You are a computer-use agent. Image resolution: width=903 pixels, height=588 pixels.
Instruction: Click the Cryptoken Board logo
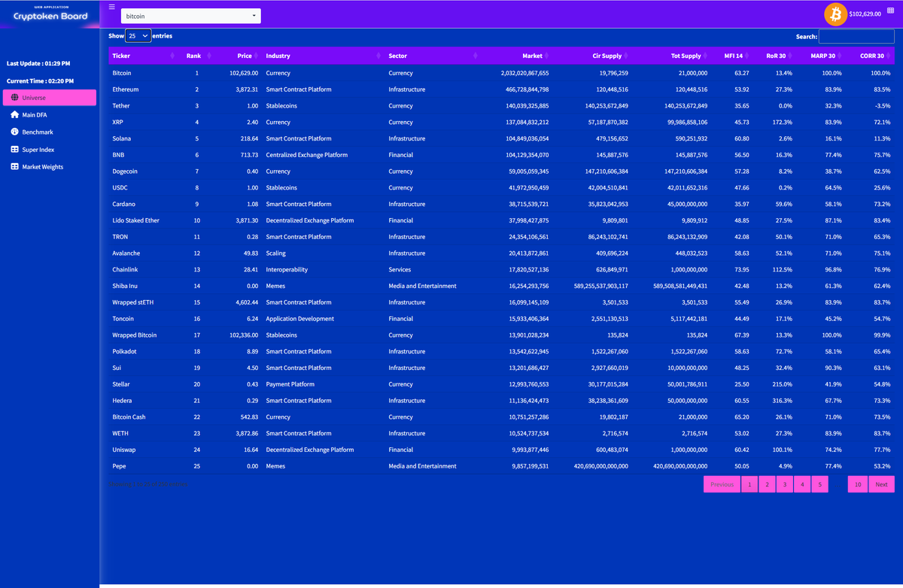50,14
